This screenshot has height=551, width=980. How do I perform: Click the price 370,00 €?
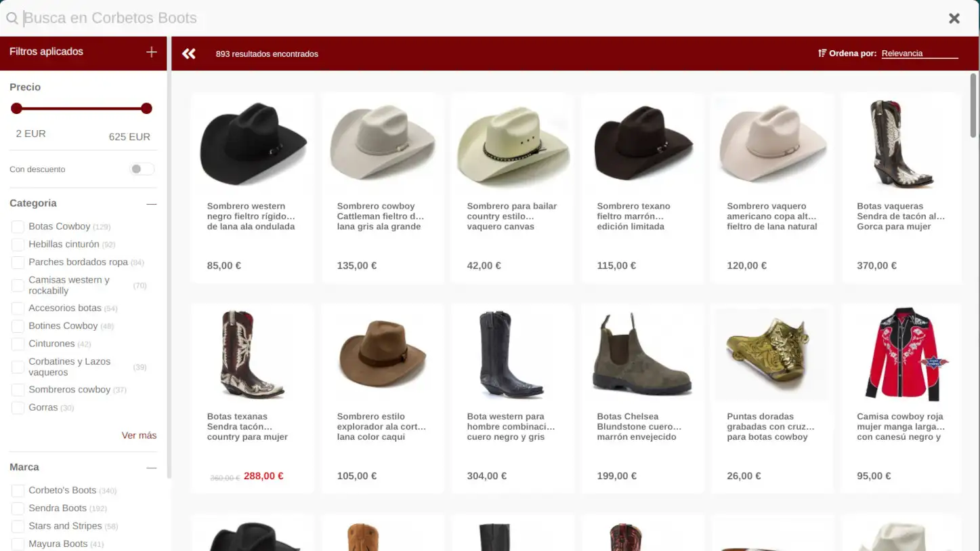[x=876, y=266]
